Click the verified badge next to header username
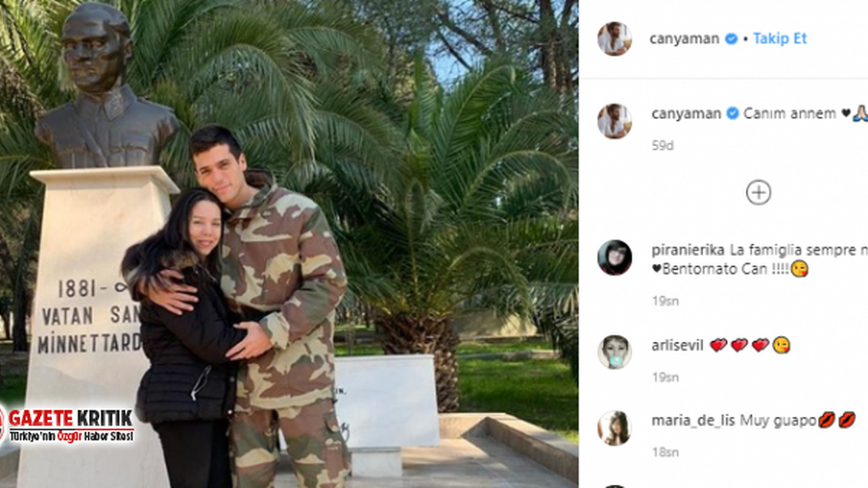The image size is (868, 488). pos(731,39)
